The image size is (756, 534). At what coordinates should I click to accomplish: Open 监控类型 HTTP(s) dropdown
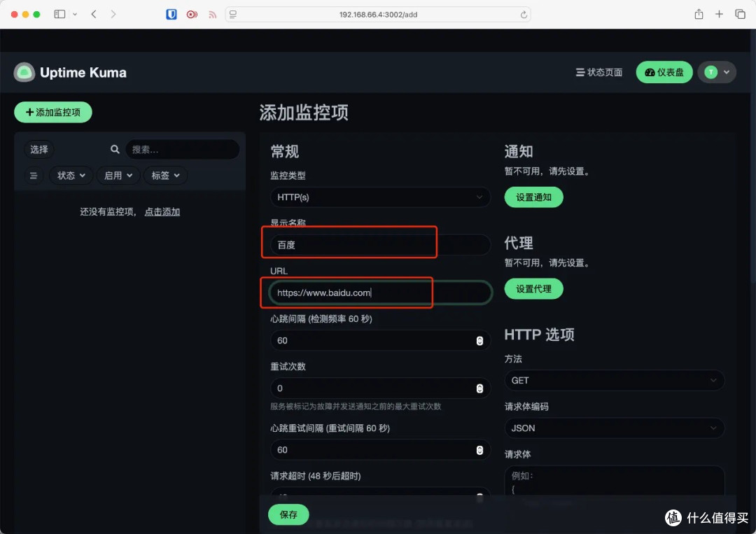pyautogui.click(x=380, y=197)
